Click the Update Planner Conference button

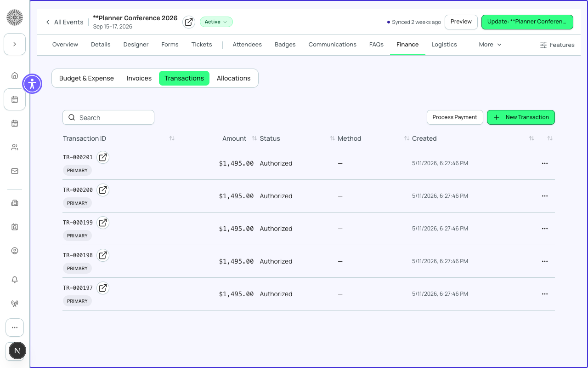click(527, 22)
